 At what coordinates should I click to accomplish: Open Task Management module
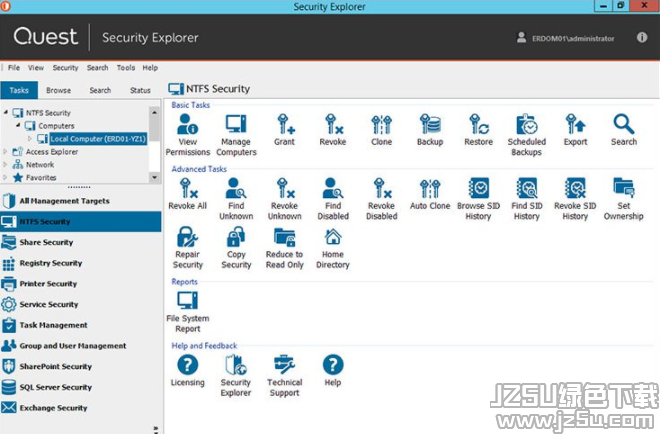click(80, 325)
